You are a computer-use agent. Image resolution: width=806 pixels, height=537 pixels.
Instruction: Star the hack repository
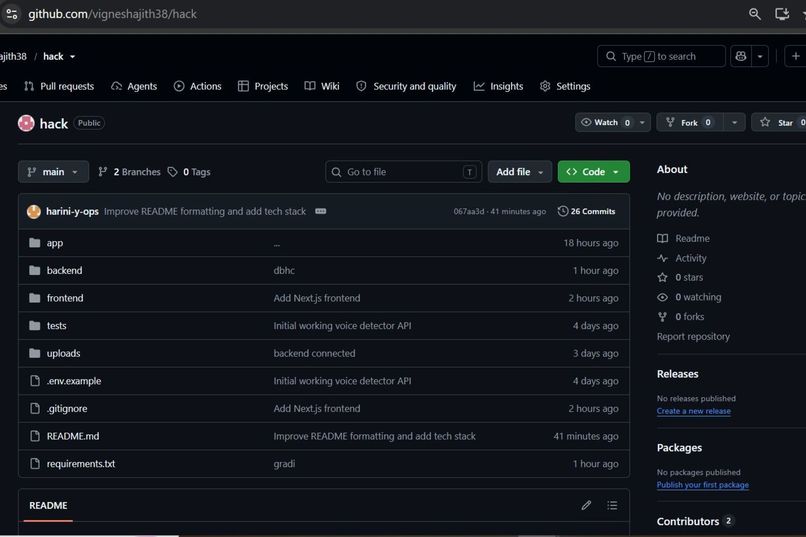779,122
